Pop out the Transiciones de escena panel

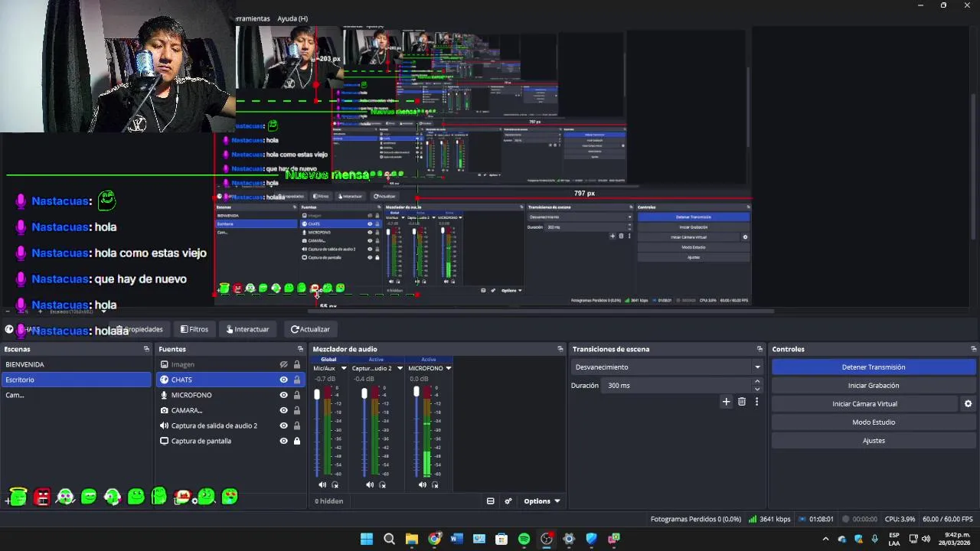click(x=759, y=349)
